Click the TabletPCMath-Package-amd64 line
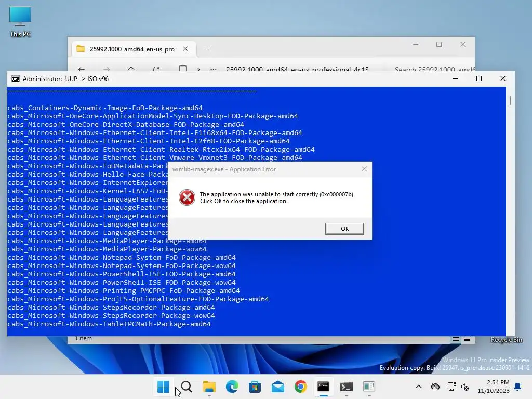Viewport: 532px width, 399px height. [x=109, y=324]
